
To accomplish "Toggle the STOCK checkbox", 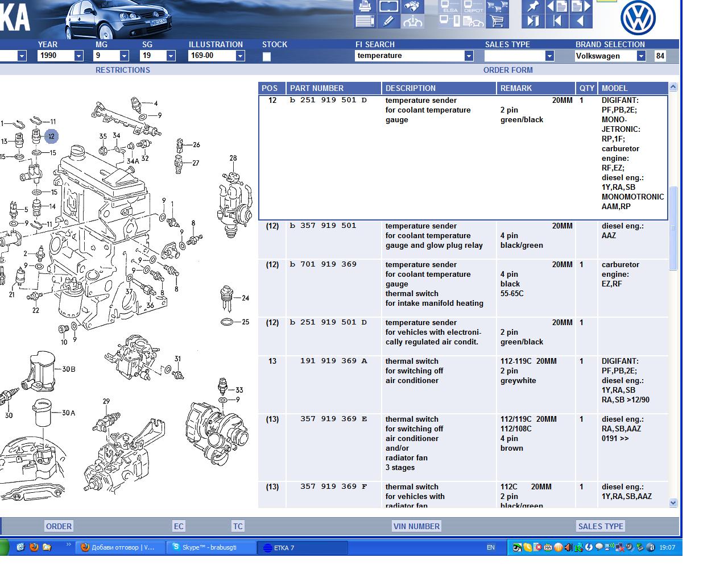I will coord(267,56).
